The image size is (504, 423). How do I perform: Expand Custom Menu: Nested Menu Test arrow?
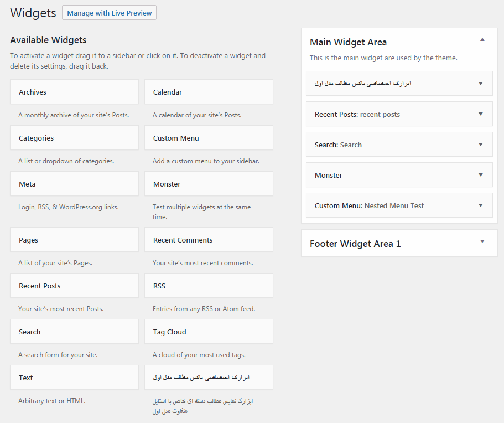tap(481, 205)
